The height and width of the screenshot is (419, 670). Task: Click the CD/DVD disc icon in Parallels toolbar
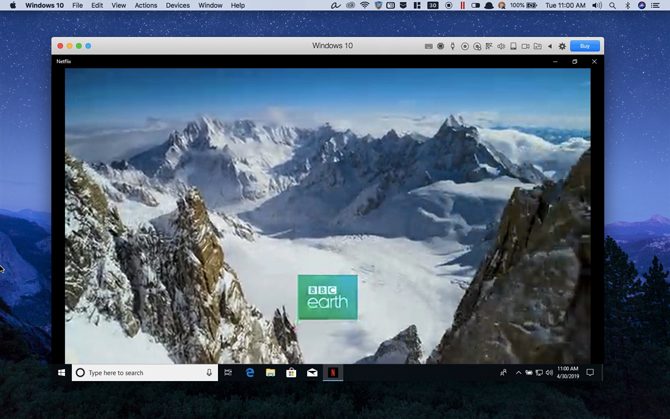[x=465, y=46]
